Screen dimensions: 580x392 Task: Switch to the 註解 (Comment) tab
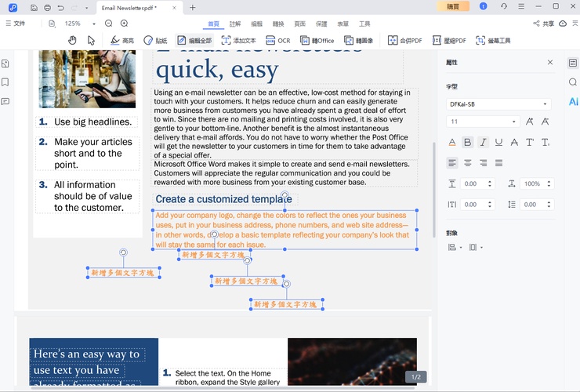click(235, 24)
